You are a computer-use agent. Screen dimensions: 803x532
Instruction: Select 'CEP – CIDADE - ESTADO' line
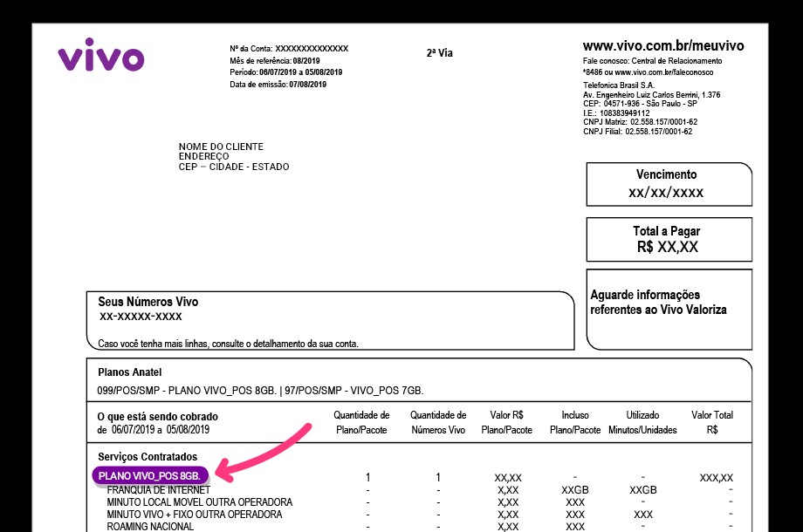click(234, 167)
